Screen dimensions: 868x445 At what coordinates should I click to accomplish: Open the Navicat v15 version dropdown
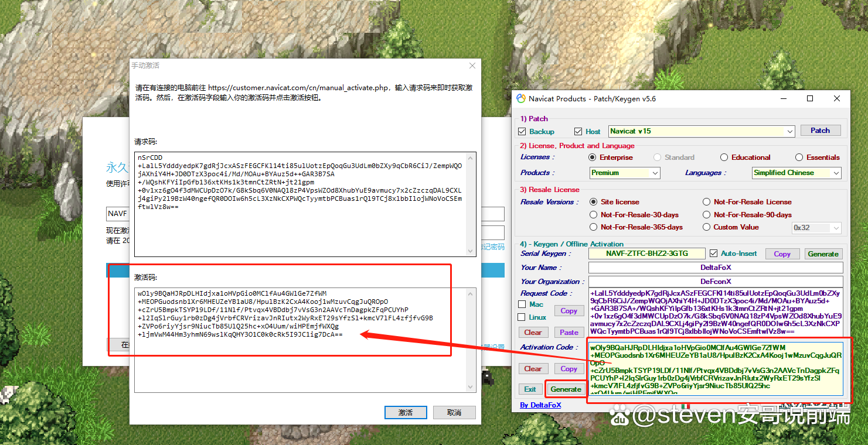(789, 131)
